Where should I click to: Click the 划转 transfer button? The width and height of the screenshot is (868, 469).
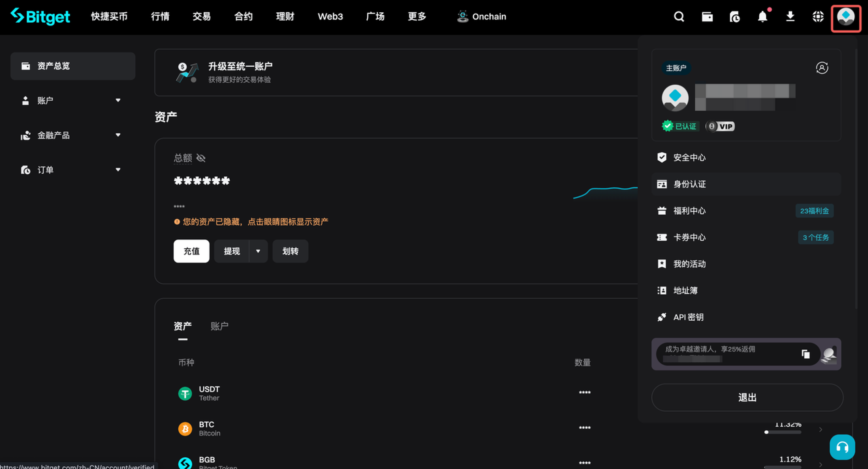[x=290, y=251]
